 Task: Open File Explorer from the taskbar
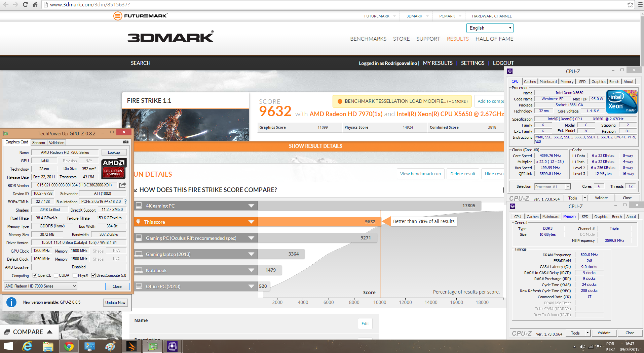[48, 346]
